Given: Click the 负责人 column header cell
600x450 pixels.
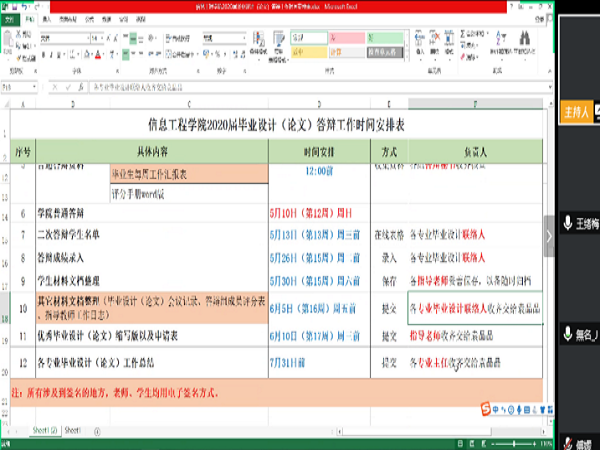Looking at the screenshot, I should [x=472, y=151].
